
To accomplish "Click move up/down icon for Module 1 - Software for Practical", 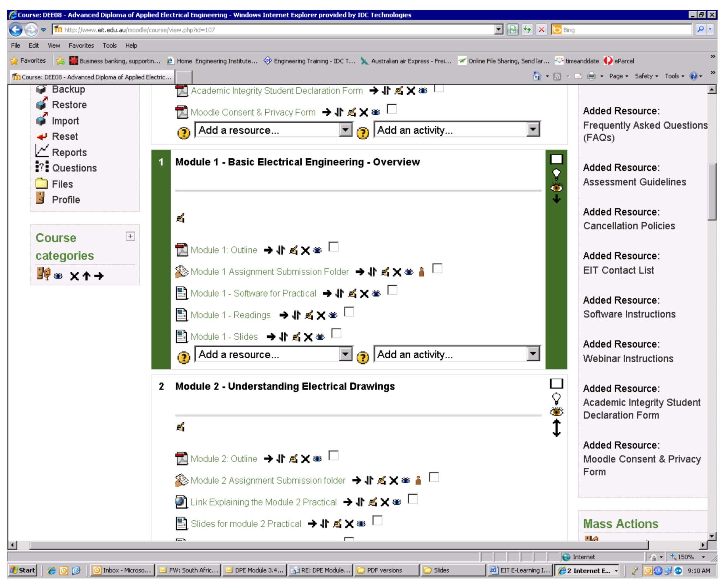I will tap(339, 294).
